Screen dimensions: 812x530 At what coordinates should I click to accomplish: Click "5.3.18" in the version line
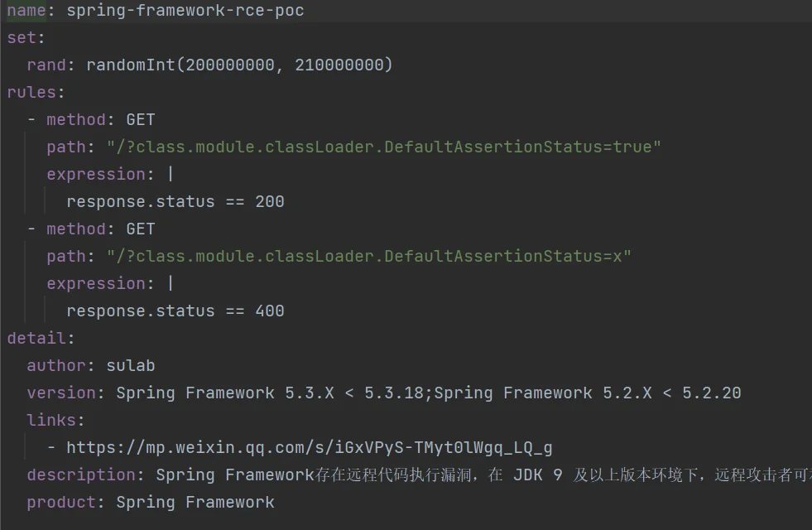[394, 393]
